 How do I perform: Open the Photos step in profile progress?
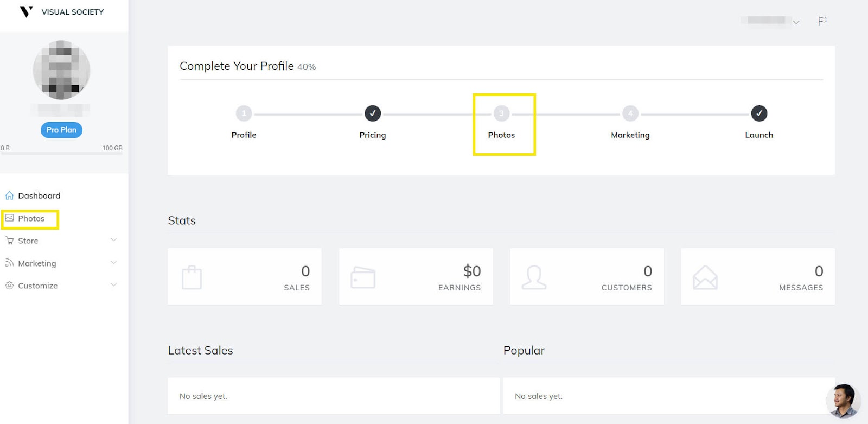click(x=501, y=114)
